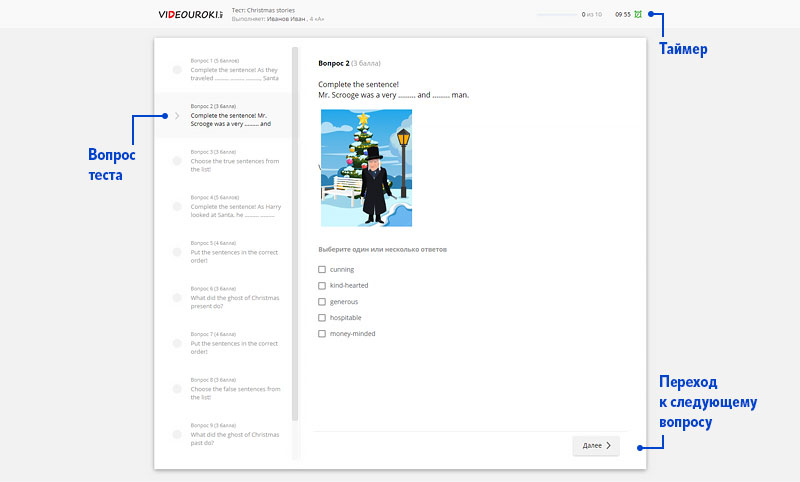Select the 'hospitable' answer checkbox
The image size is (800, 482).
click(322, 318)
